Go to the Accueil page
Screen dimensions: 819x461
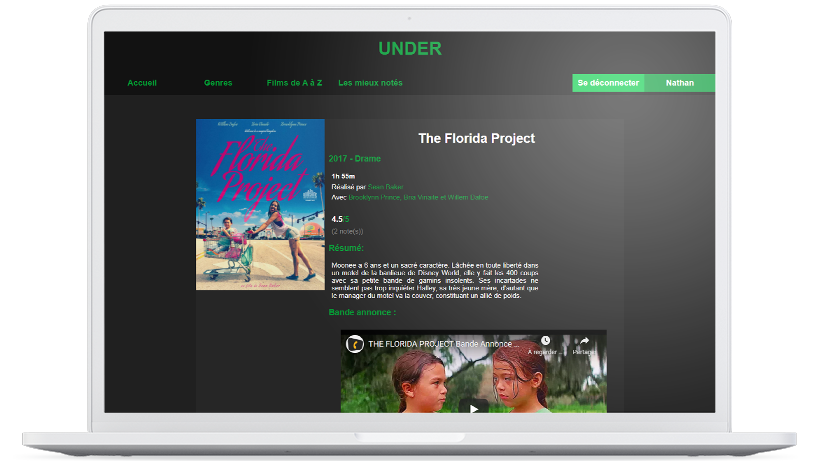pos(142,83)
